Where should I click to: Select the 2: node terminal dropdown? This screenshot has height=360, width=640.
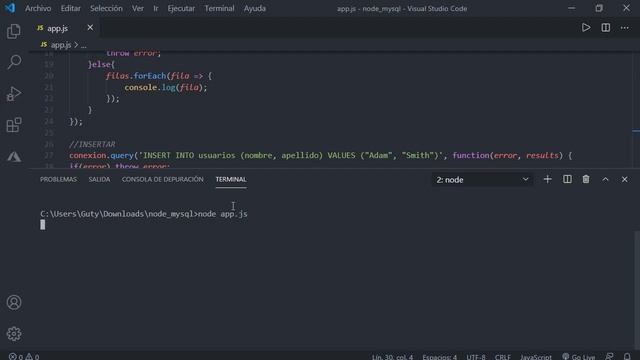point(482,180)
